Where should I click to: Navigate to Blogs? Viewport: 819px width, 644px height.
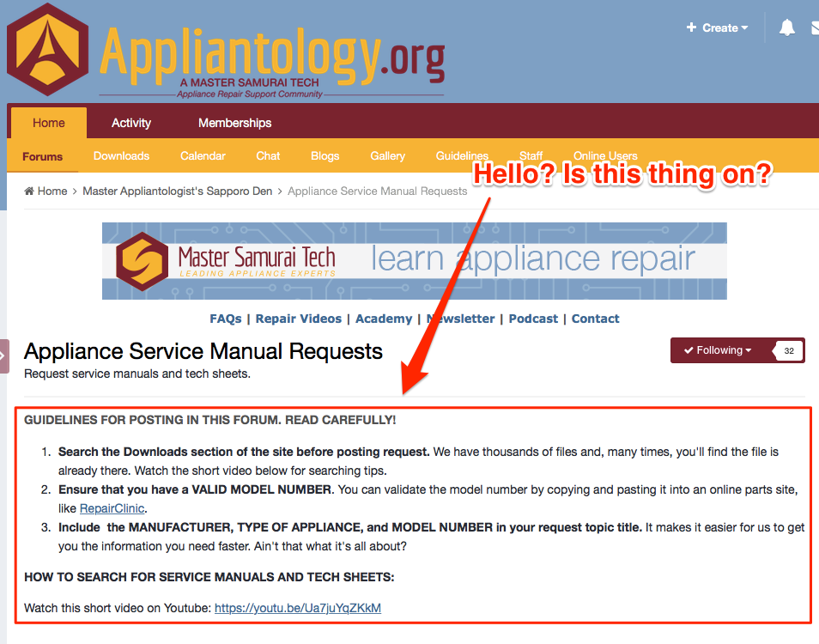coord(325,155)
